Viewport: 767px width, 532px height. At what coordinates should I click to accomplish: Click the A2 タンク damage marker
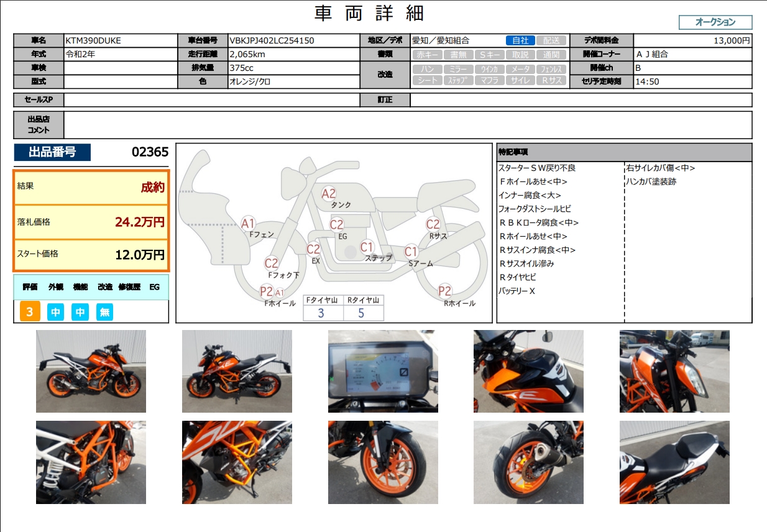click(x=329, y=194)
